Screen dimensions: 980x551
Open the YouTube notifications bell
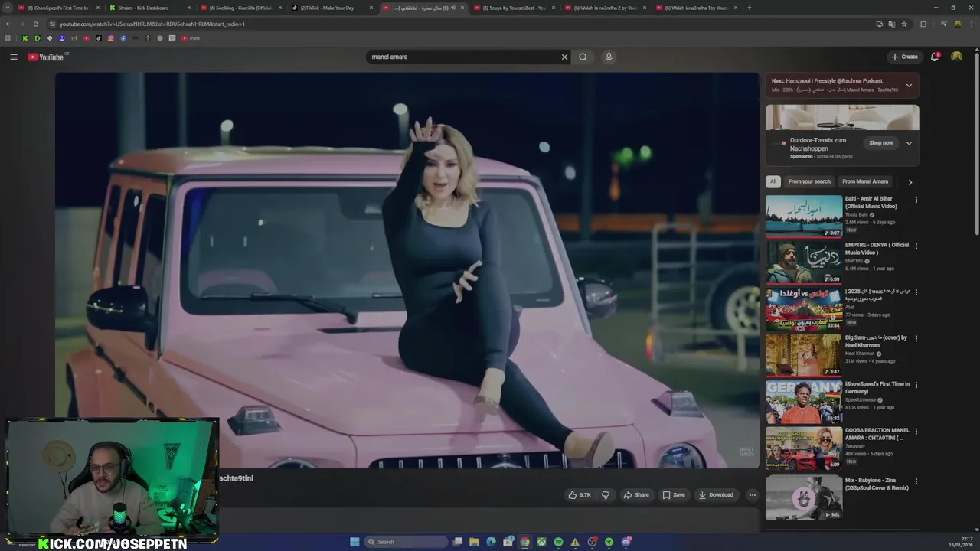pyautogui.click(x=935, y=57)
